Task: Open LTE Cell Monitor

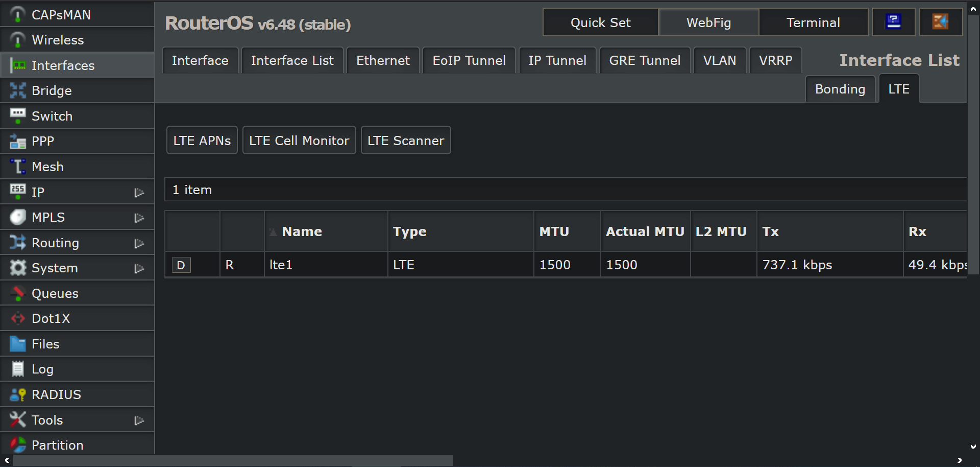Action: [299, 141]
